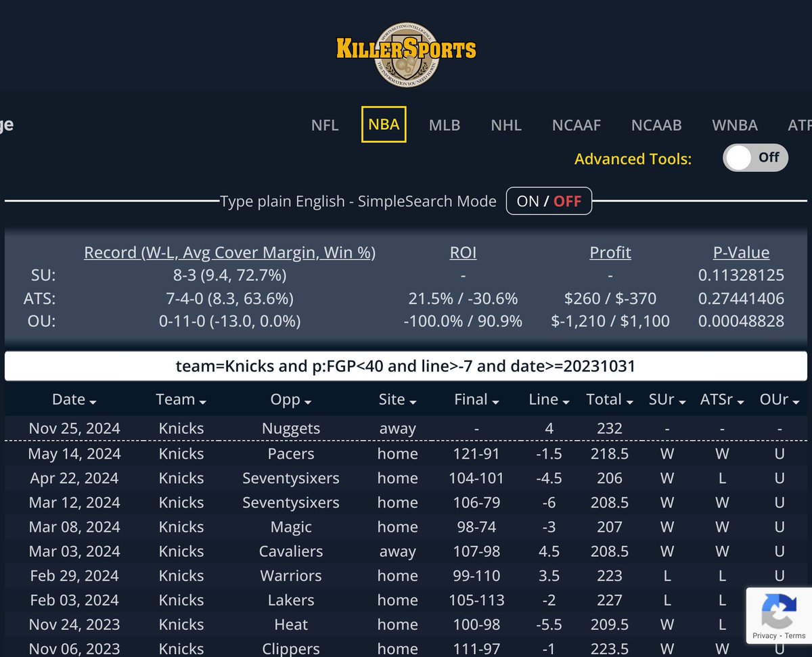Click the query search field

point(406,366)
